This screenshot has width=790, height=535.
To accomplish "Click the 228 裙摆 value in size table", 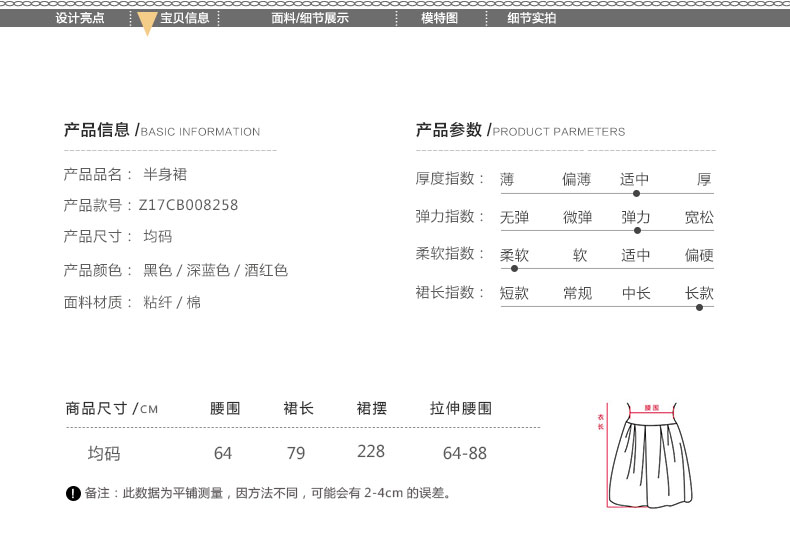I will pyautogui.click(x=370, y=452).
